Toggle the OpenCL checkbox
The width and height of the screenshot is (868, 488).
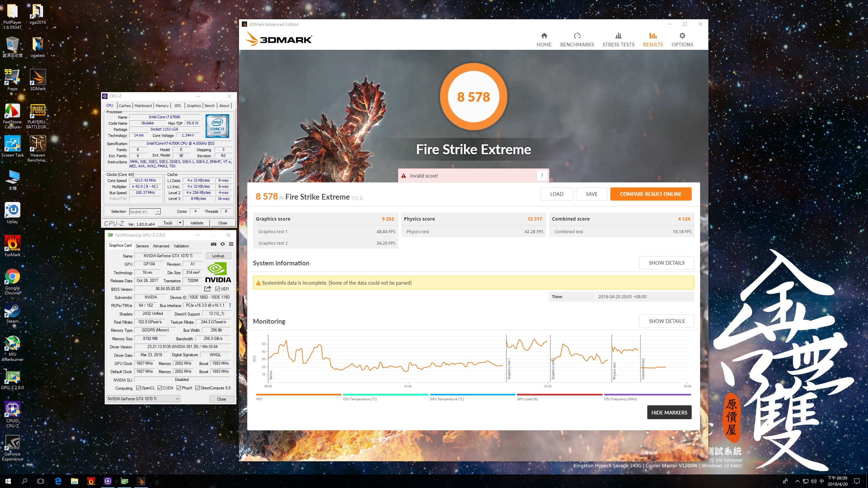(x=138, y=388)
